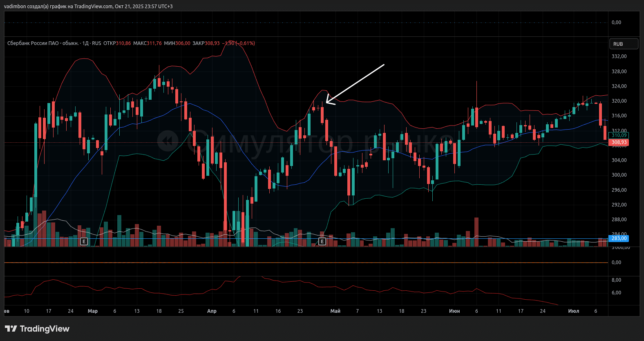Click the blue 283,00 volume label
This screenshot has width=644, height=341.
coord(619,238)
